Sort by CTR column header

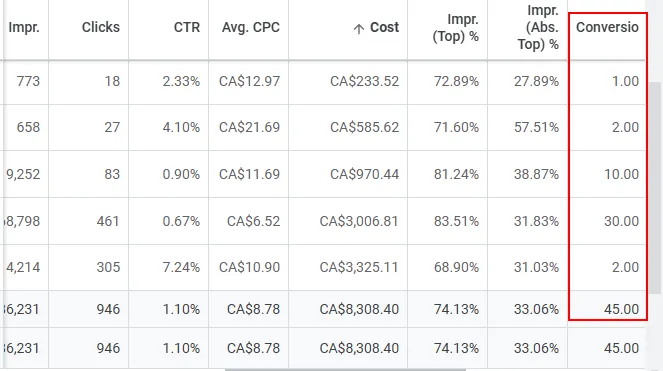click(x=186, y=27)
